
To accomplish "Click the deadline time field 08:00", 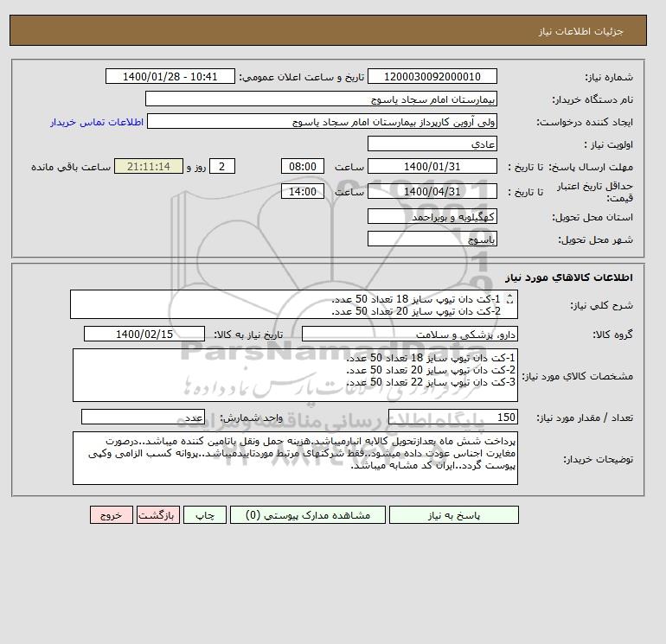I will [303, 167].
